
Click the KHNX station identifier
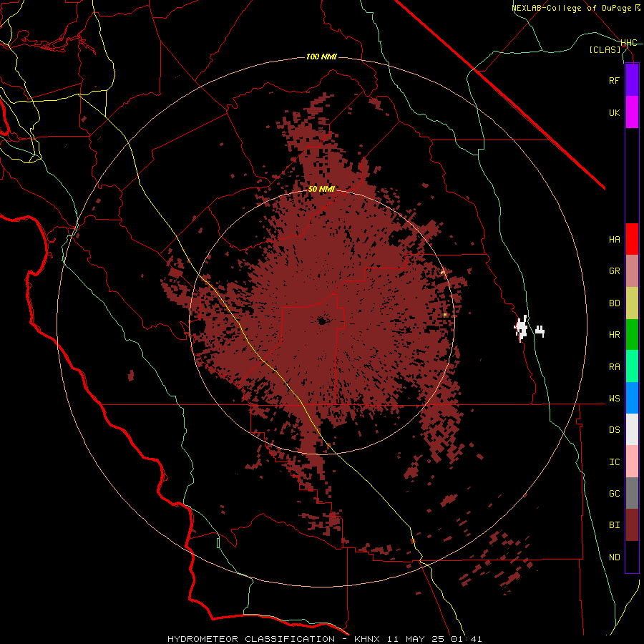pyautogui.click(x=368, y=639)
